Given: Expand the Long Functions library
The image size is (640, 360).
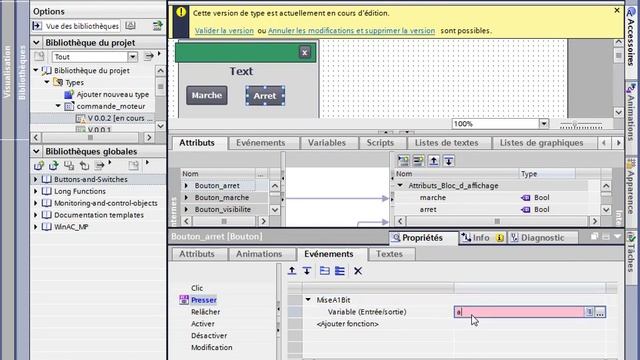Looking at the screenshot, I should pos(36,191).
